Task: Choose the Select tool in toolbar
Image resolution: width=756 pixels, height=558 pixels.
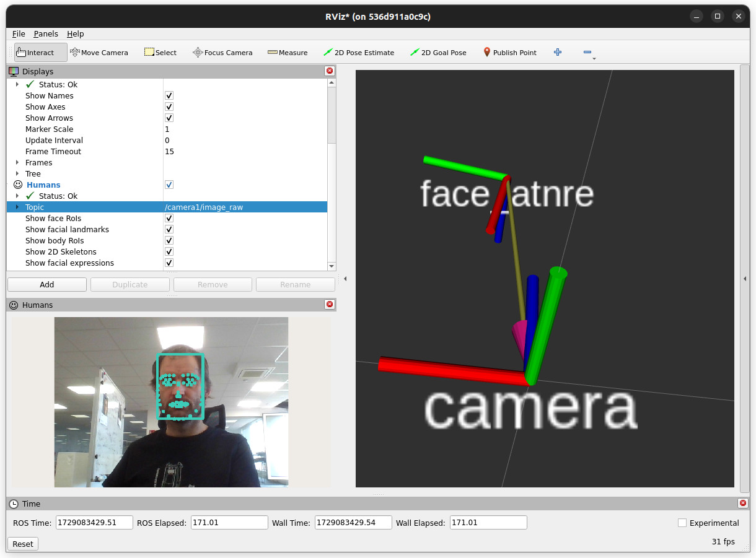Action: click(x=160, y=53)
